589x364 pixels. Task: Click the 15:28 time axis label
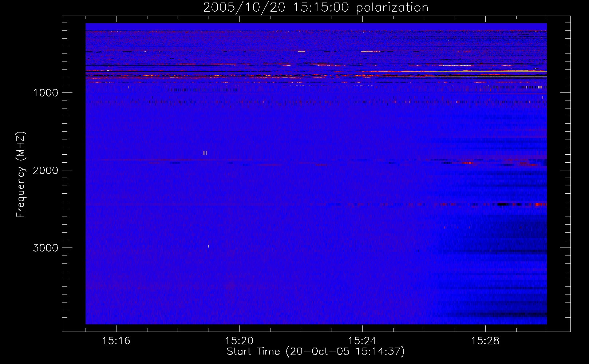pyautogui.click(x=485, y=341)
